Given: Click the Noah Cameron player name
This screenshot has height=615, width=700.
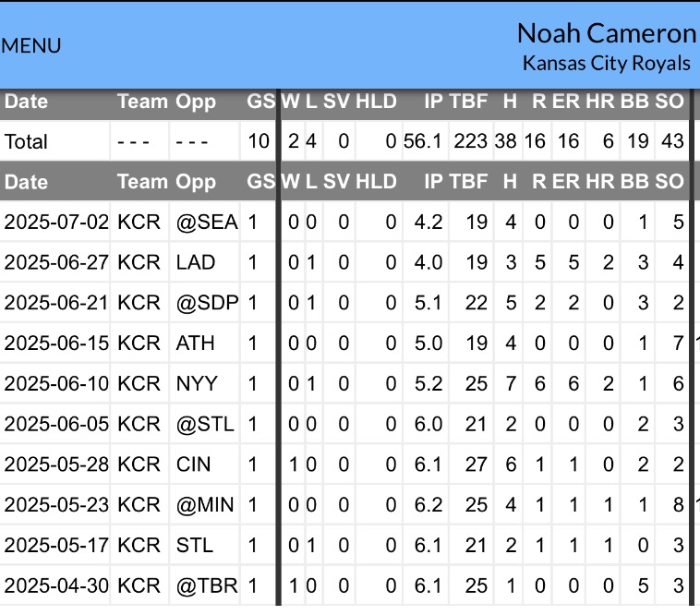Looking at the screenshot, I should click(x=606, y=33).
